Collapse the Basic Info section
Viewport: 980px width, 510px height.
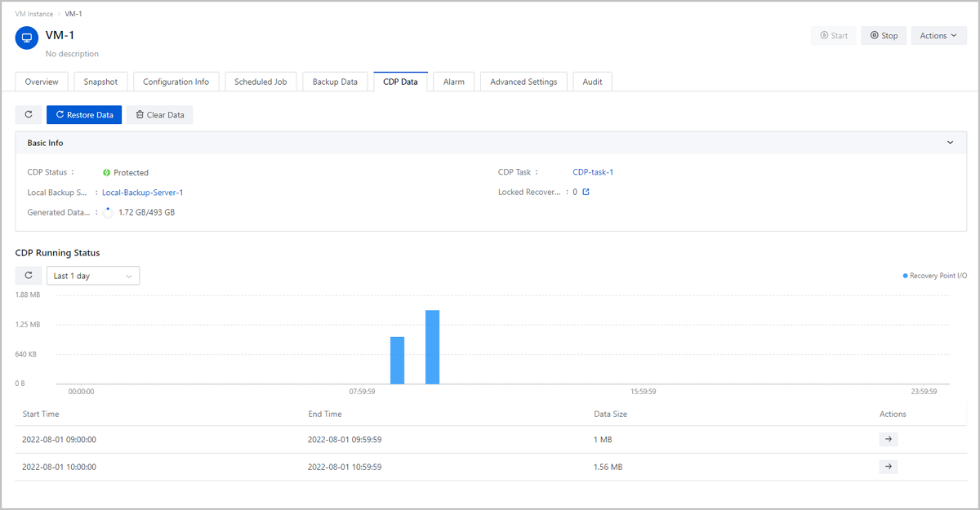(x=950, y=143)
